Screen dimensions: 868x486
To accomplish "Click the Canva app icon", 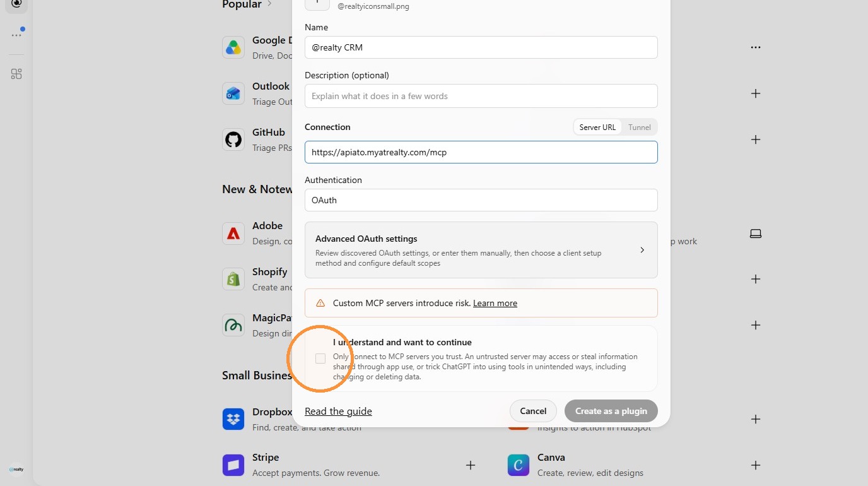I will click(x=519, y=465).
